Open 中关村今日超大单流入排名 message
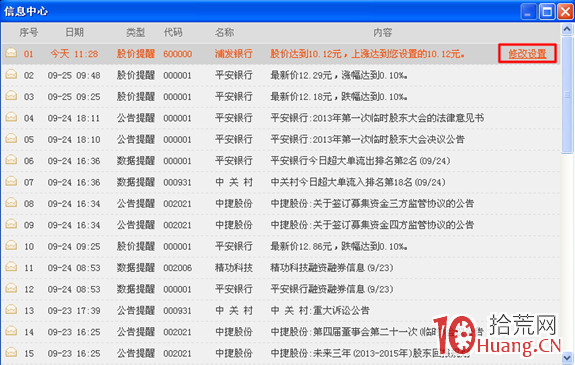Viewport: 575px width, 365px height. coord(358,182)
